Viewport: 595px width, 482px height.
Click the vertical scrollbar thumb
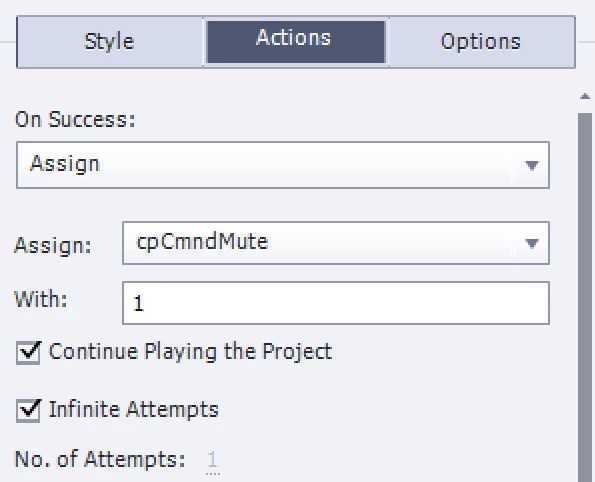(585, 298)
